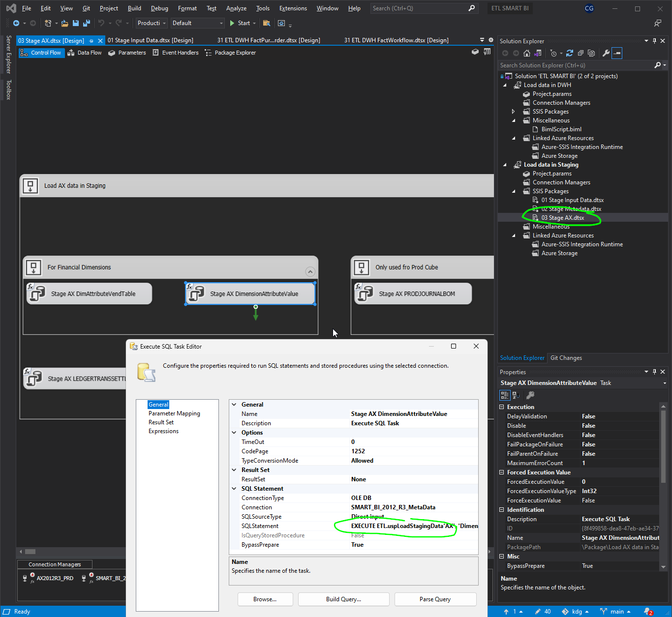Open the Git menu

click(86, 8)
